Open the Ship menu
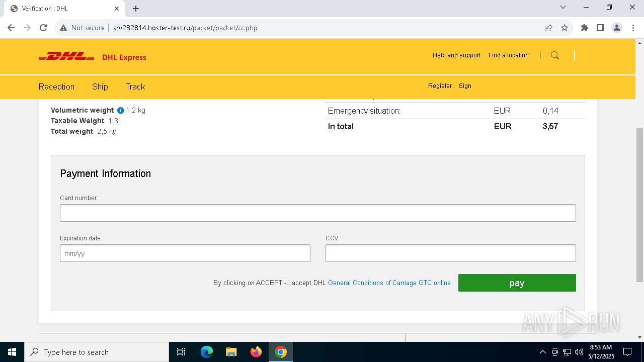The height and width of the screenshot is (362, 644). 100,86
